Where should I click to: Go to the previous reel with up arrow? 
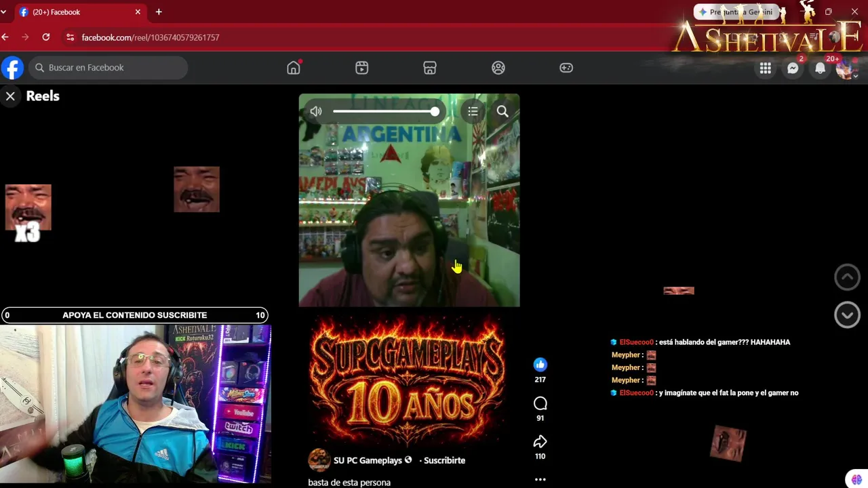847,277
